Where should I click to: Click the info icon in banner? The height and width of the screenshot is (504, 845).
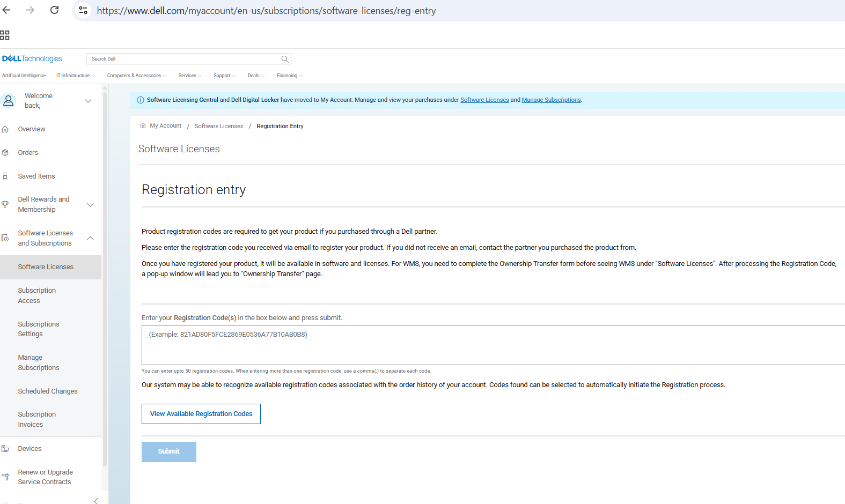[x=141, y=100]
